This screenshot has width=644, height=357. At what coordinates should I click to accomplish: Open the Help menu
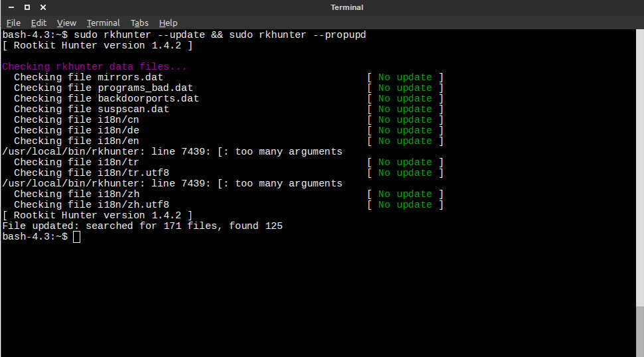tap(168, 23)
